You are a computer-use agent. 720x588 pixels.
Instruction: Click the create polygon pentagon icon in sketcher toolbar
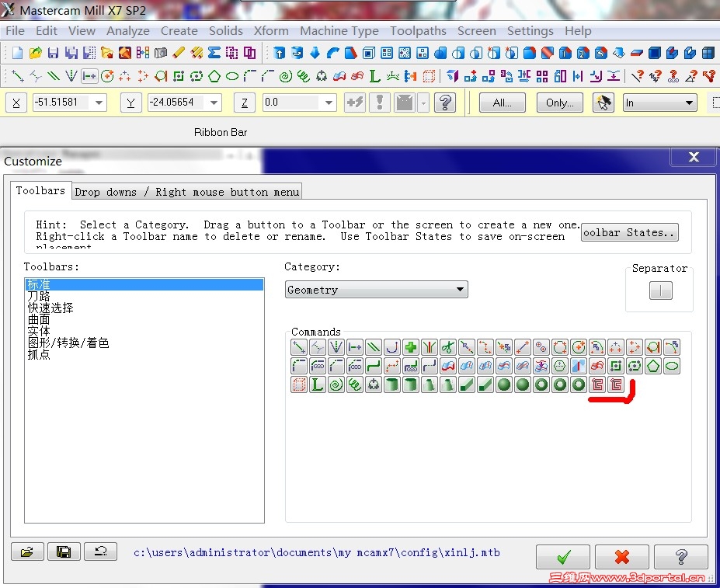pyautogui.click(x=214, y=76)
